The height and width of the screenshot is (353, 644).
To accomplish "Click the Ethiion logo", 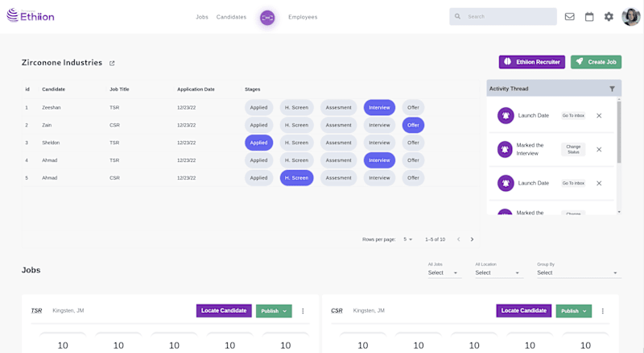I will 31,16.
